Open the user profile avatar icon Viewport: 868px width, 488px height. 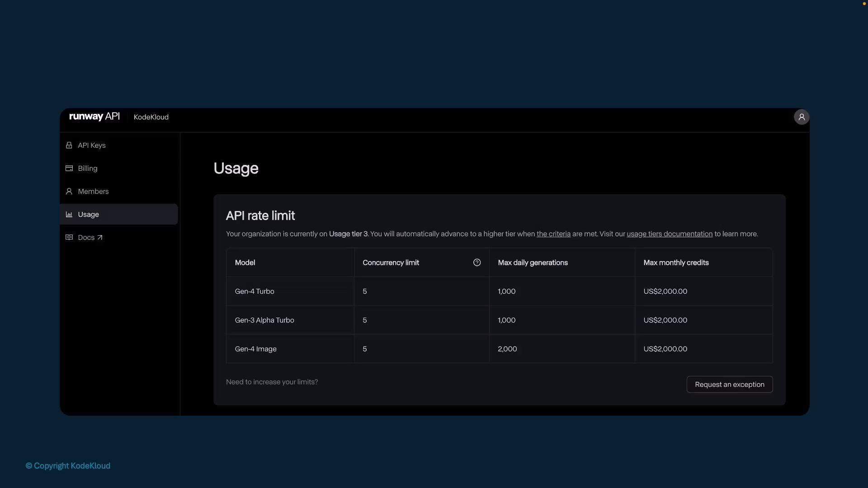(802, 117)
